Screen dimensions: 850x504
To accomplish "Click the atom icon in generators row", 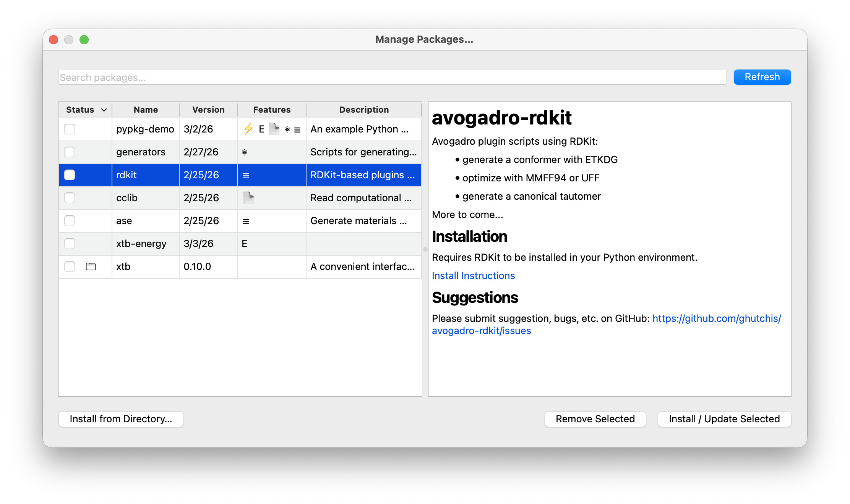I will (245, 152).
